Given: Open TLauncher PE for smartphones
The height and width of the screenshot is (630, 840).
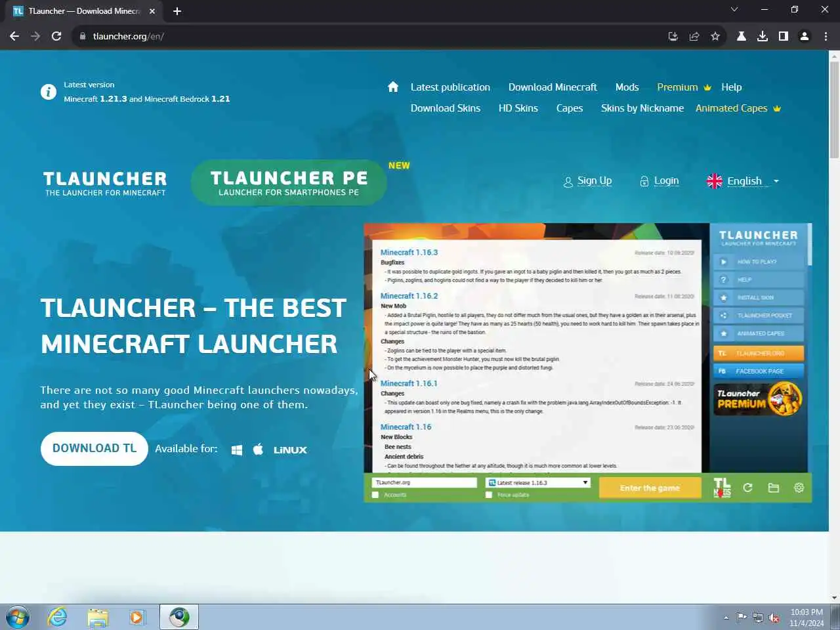Looking at the screenshot, I should 289,182.
